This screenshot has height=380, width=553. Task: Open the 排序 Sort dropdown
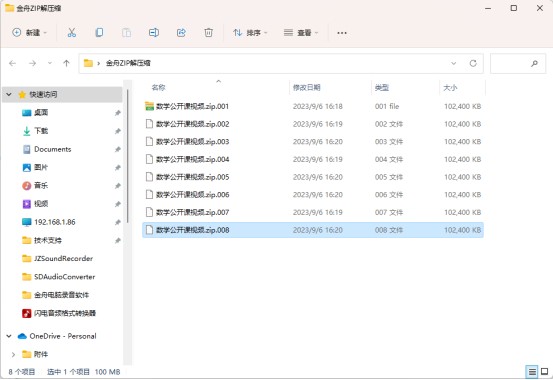[x=250, y=33]
